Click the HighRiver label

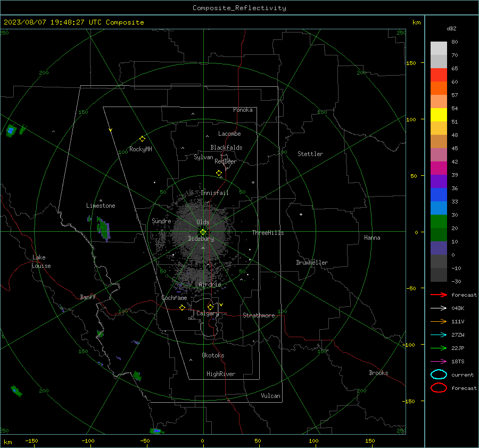coord(221,374)
